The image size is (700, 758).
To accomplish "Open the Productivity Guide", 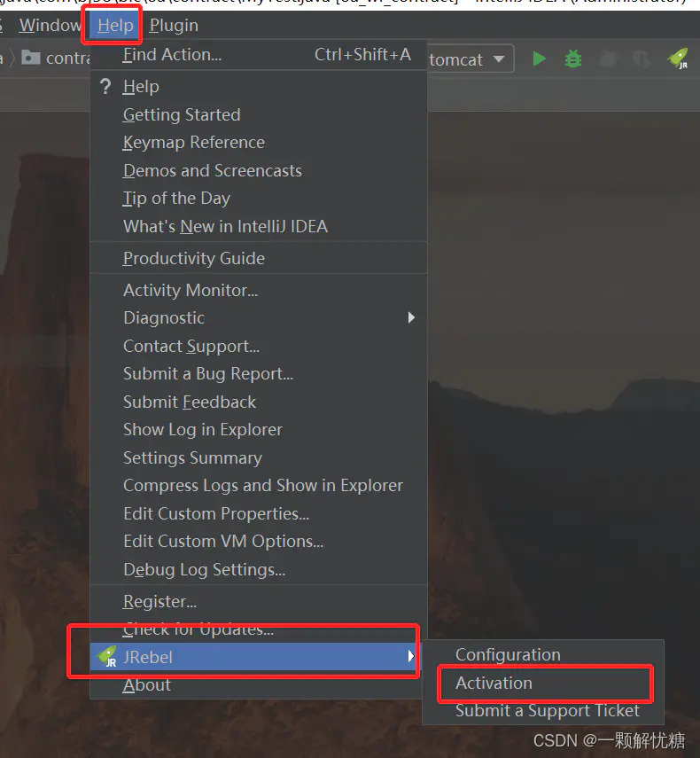I will 259,258.
